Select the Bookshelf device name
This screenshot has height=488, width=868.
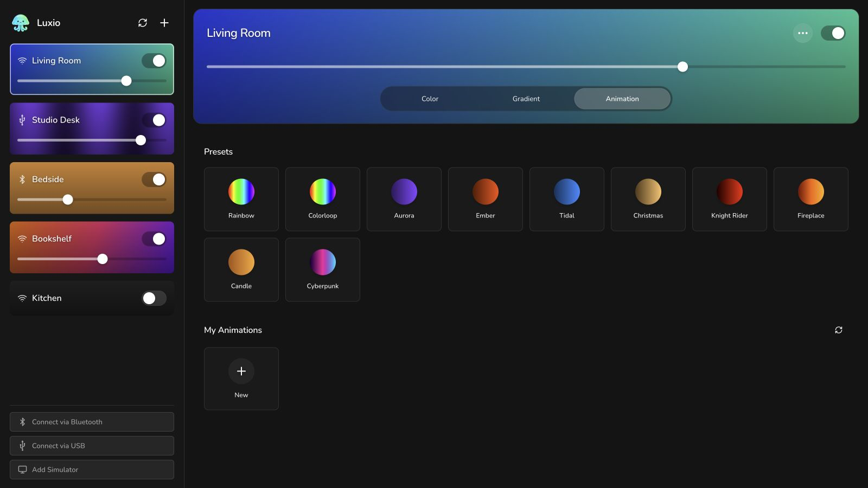pyautogui.click(x=52, y=239)
